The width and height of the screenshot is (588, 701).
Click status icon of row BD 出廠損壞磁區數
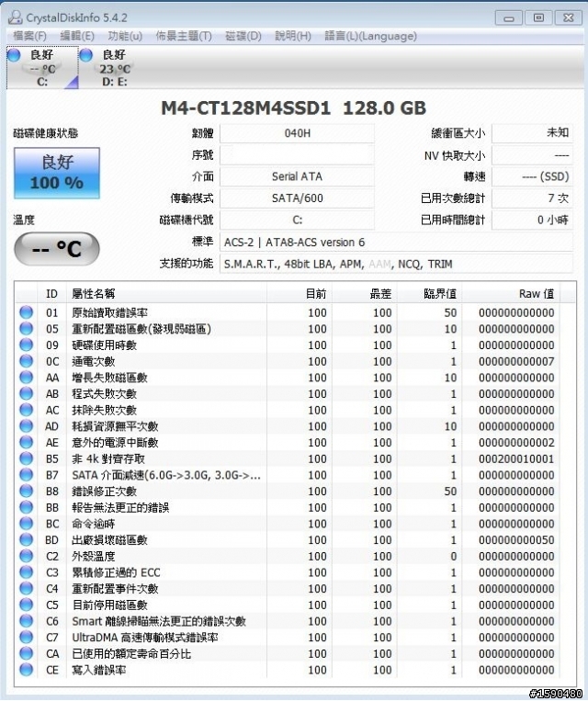(x=27, y=539)
